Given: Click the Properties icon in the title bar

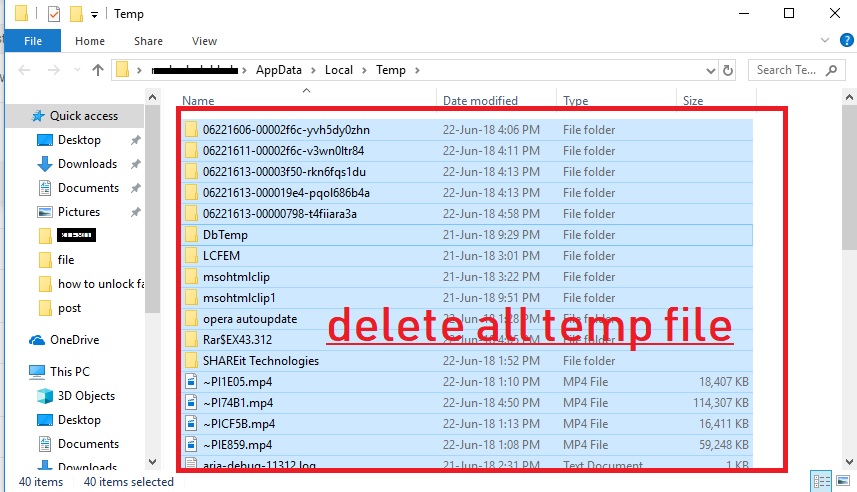Looking at the screenshot, I should point(54,14).
